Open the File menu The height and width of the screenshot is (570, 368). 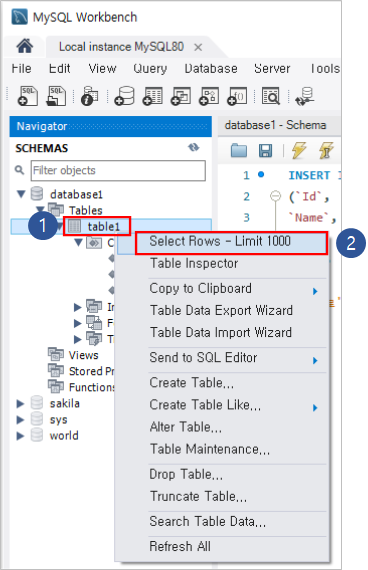[21, 68]
